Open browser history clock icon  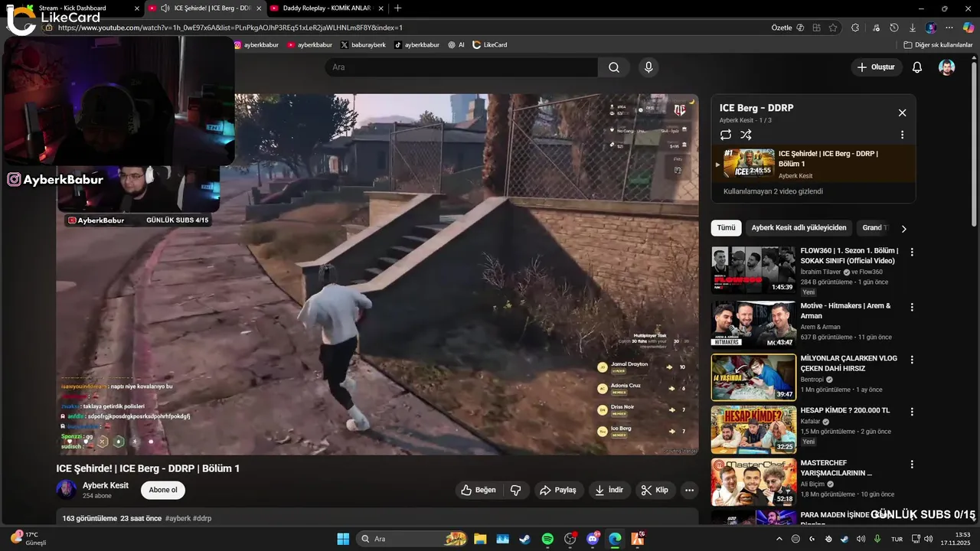[894, 27]
